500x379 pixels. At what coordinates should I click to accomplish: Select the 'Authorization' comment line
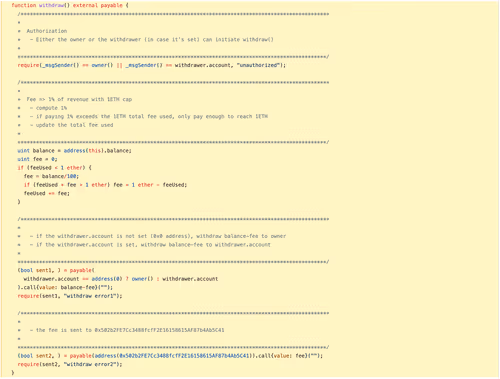(x=47, y=31)
